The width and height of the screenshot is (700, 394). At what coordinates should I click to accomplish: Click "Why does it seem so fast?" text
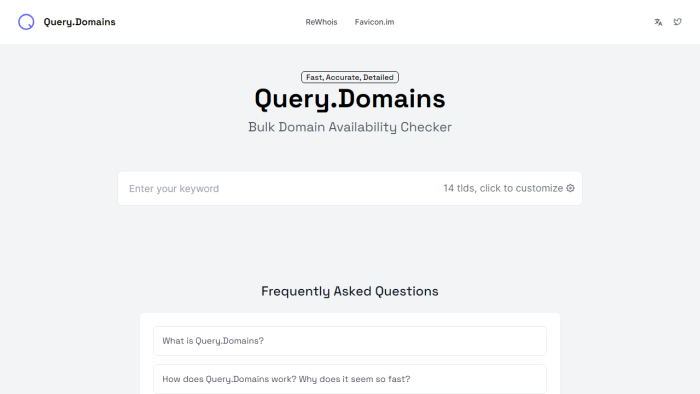(x=354, y=379)
